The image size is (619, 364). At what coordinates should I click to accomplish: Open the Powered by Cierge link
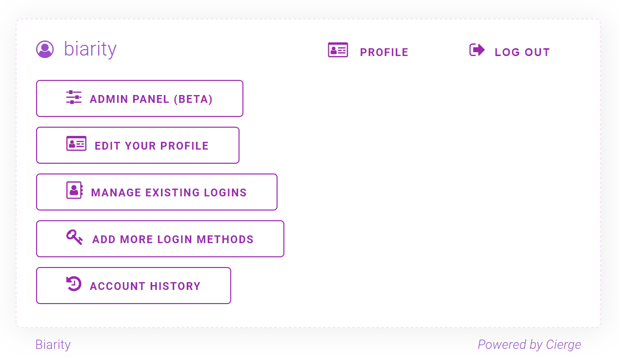(529, 345)
